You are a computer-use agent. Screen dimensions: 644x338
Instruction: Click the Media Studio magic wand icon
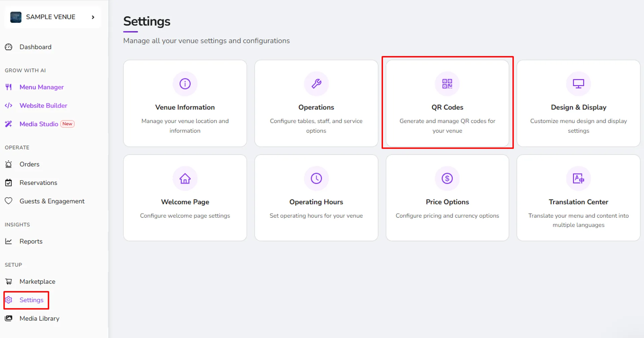pos(8,124)
